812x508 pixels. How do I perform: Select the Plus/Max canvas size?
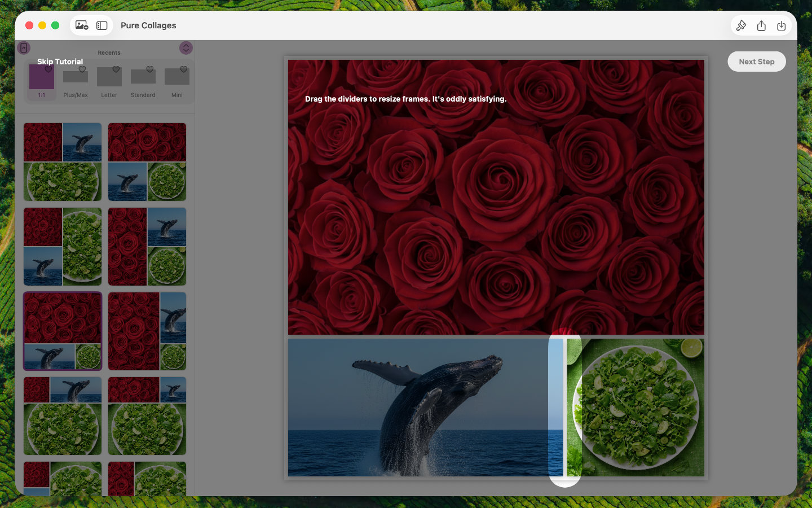[76, 81]
